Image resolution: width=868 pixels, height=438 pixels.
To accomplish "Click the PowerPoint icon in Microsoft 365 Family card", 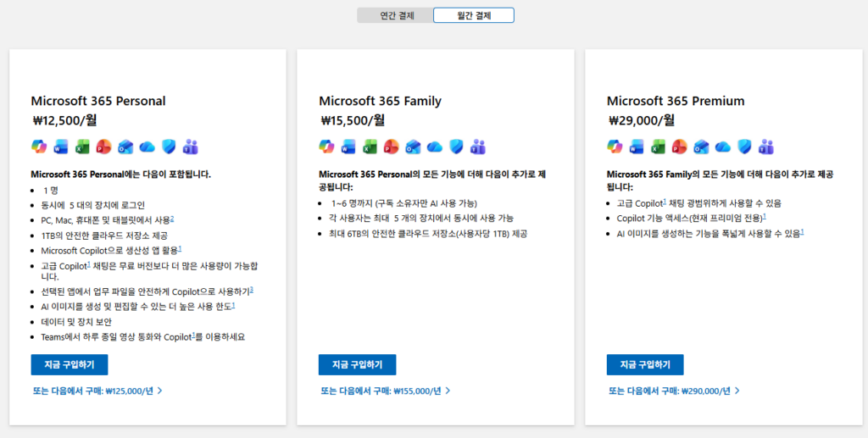I will (x=392, y=147).
